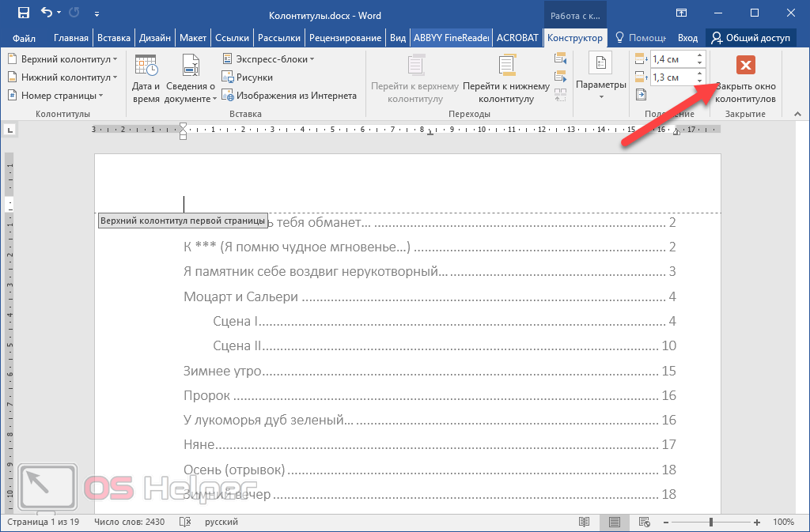Switch to Web Layout view in status bar
The width and height of the screenshot is (810, 532).
point(645,522)
